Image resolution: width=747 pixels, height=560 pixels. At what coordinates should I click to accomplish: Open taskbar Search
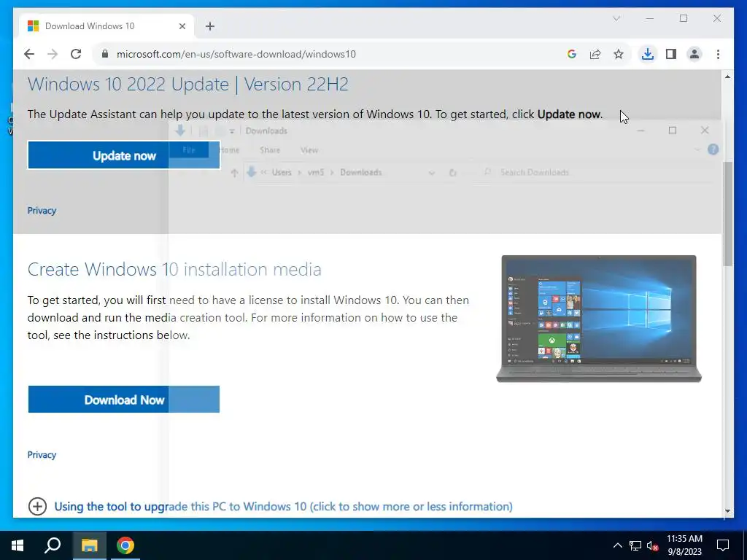[53, 545]
